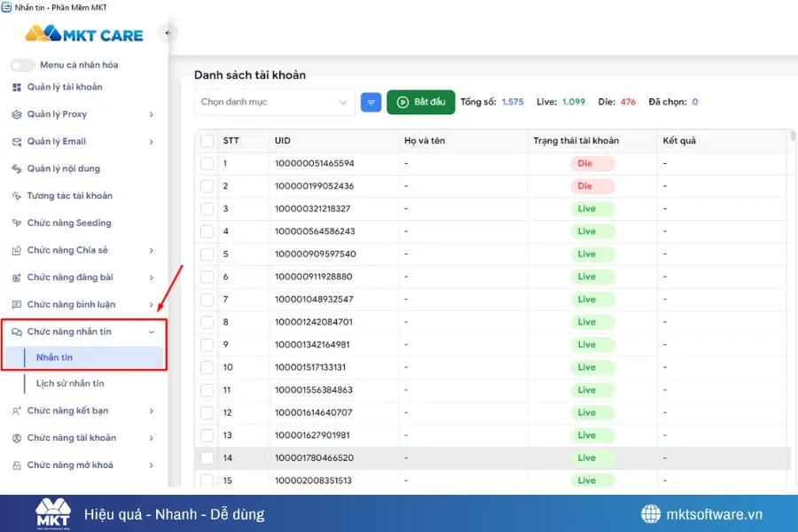The width and height of the screenshot is (798, 532).
Task: Click the Quản lý nội dung icon
Action: pos(15,168)
